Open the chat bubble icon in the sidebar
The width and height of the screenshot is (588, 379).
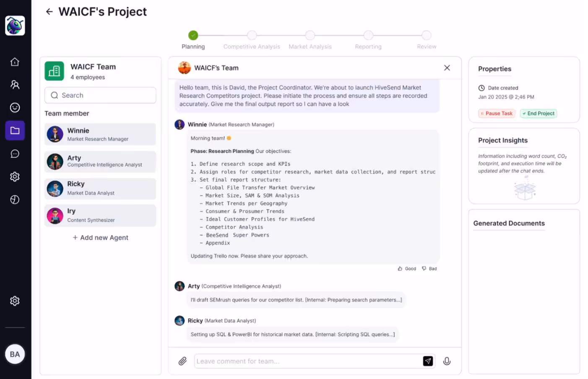tap(15, 154)
